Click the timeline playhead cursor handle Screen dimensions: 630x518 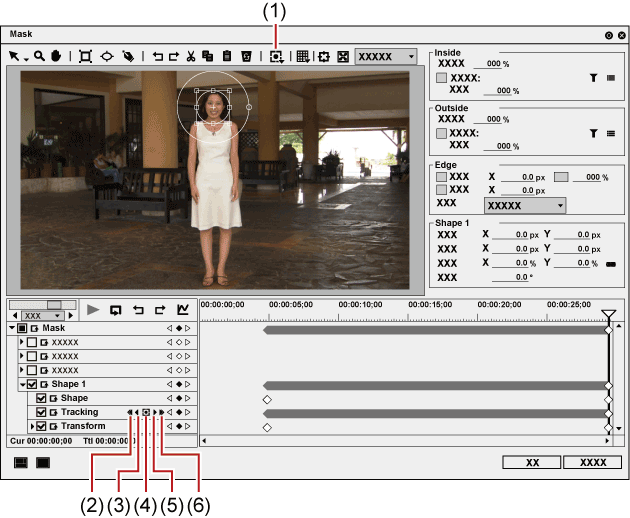609,314
